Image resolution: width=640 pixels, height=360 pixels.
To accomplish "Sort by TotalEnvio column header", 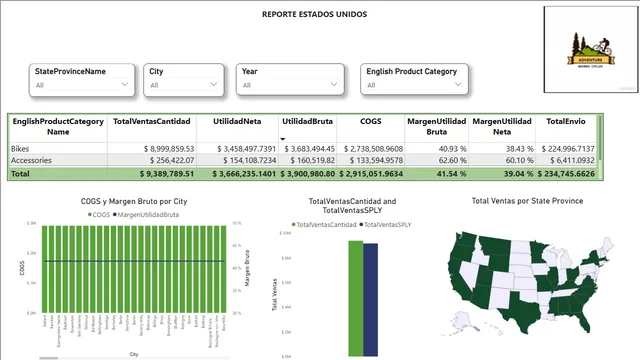I will pos(566,121).
